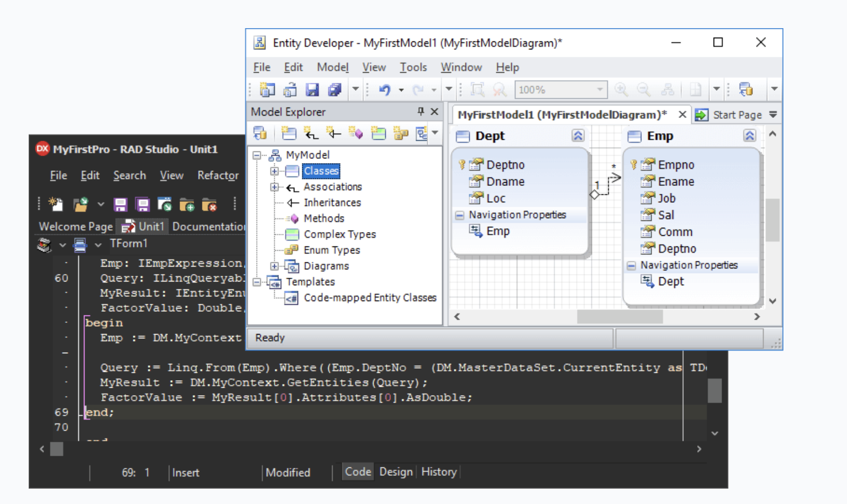Open the Undo history dropdown arrow
The image size is (847, 504).
401,90
